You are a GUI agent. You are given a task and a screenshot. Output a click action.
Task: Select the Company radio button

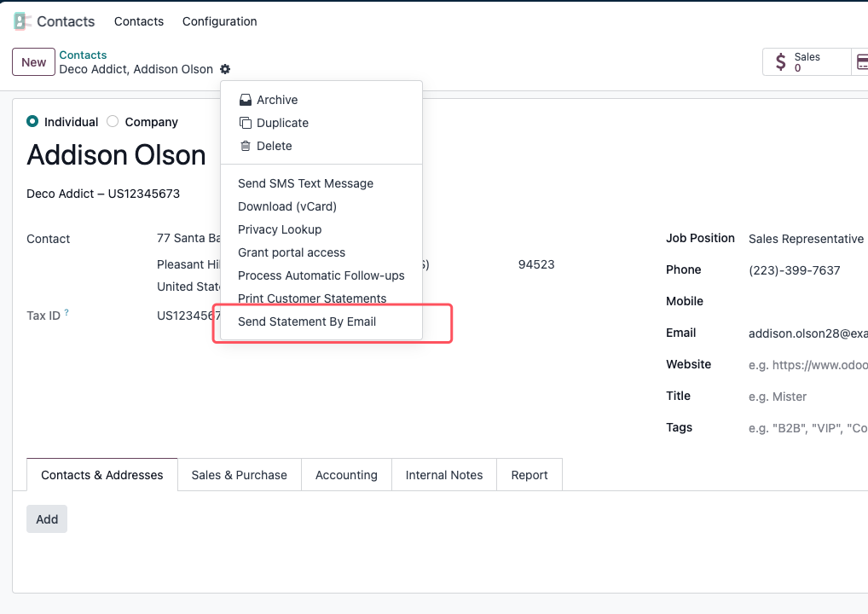point(113,121)
